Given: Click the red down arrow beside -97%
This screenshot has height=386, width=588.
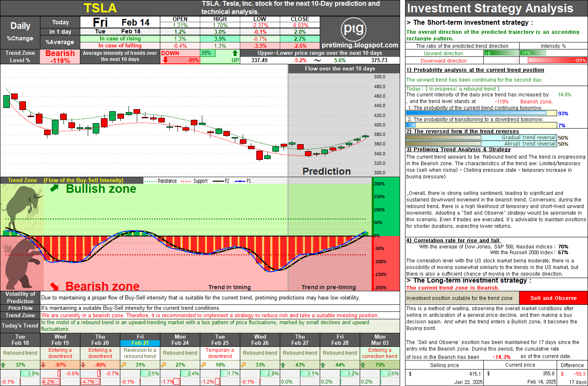Looking at the screenshot, I should tap(43, 365).
